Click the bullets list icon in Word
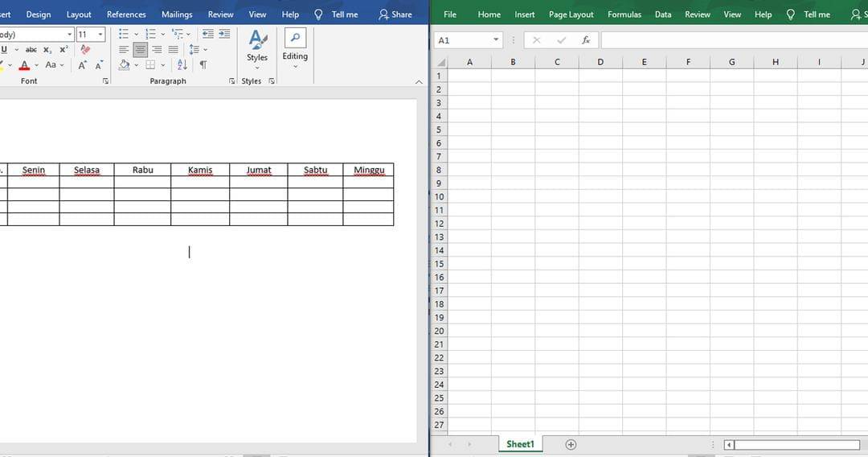The height and width of the screenshot is (457, 868). [123, 34]
